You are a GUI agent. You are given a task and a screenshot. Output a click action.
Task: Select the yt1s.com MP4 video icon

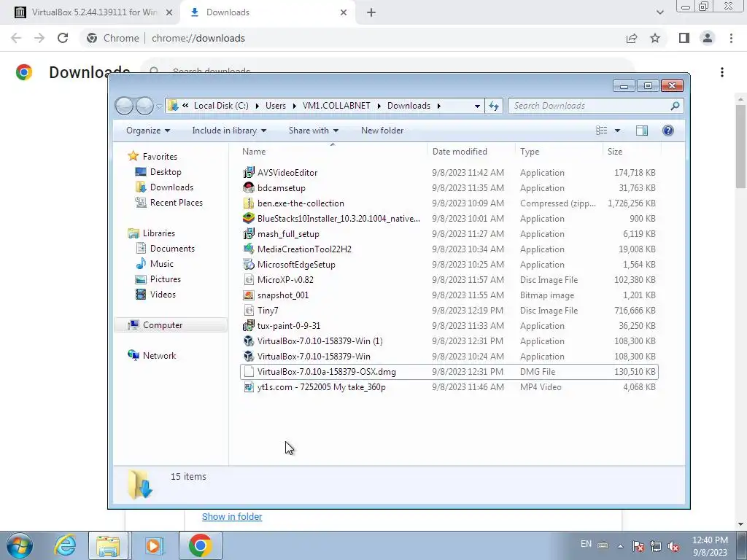point(249,387)
